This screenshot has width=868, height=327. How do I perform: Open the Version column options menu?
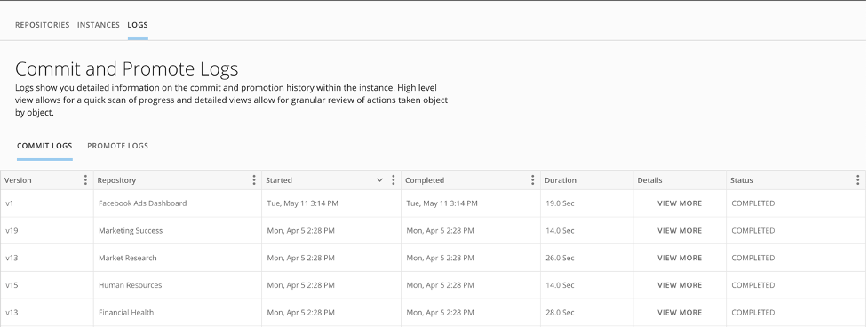pyautogui.click(x=85, y=179)
